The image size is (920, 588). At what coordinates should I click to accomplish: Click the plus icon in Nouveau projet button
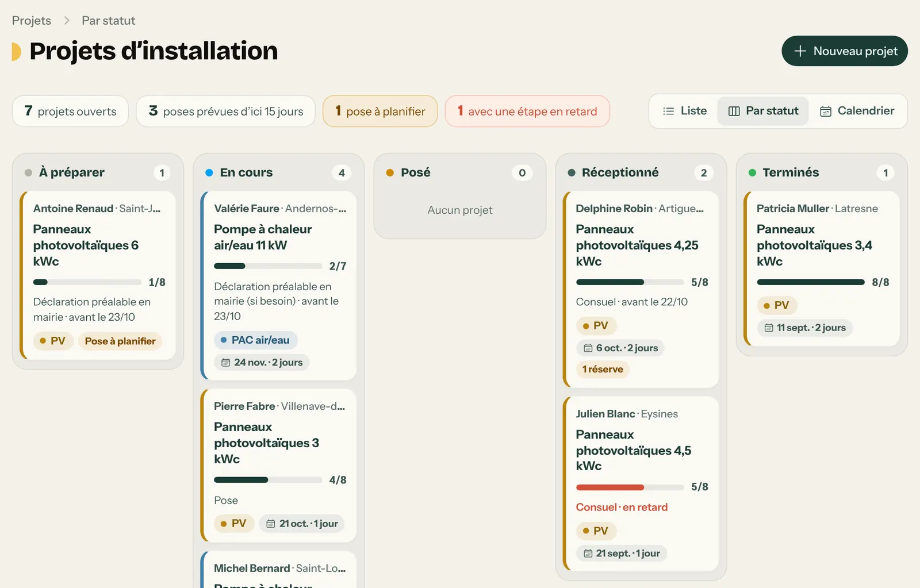(800, 51)
